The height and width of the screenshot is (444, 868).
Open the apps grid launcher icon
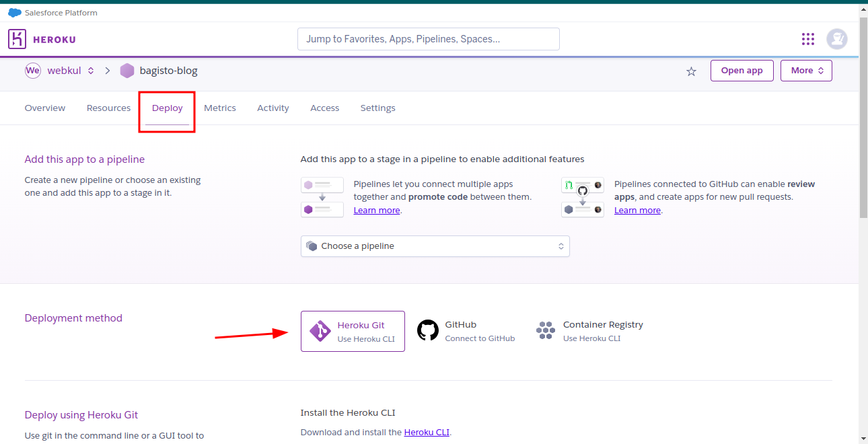(808, 39)
